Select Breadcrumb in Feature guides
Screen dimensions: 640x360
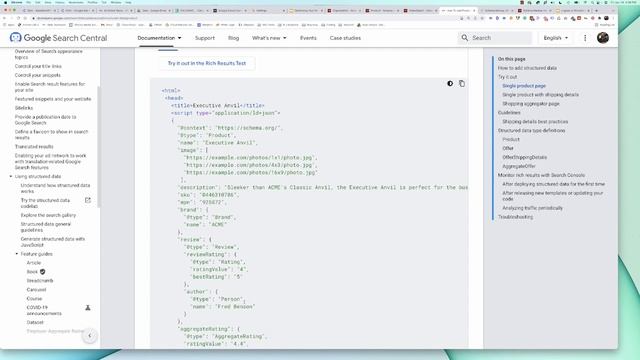click(40, 281)
